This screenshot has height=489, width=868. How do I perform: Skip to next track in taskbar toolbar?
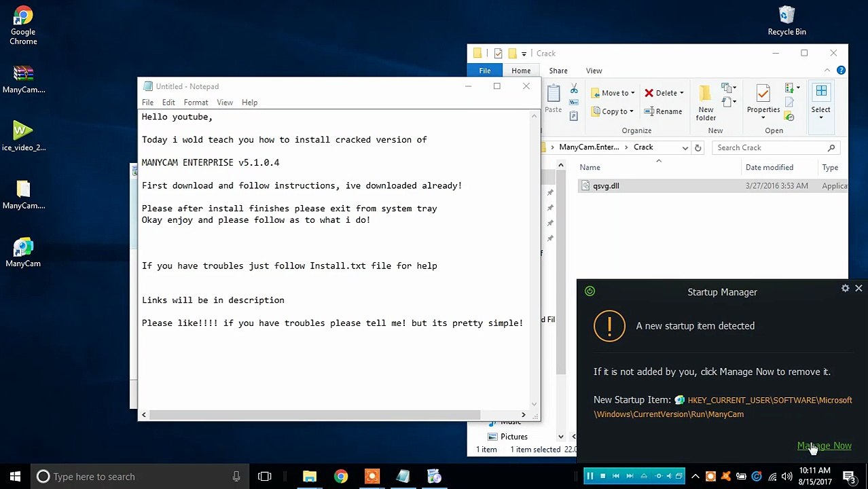630,476
